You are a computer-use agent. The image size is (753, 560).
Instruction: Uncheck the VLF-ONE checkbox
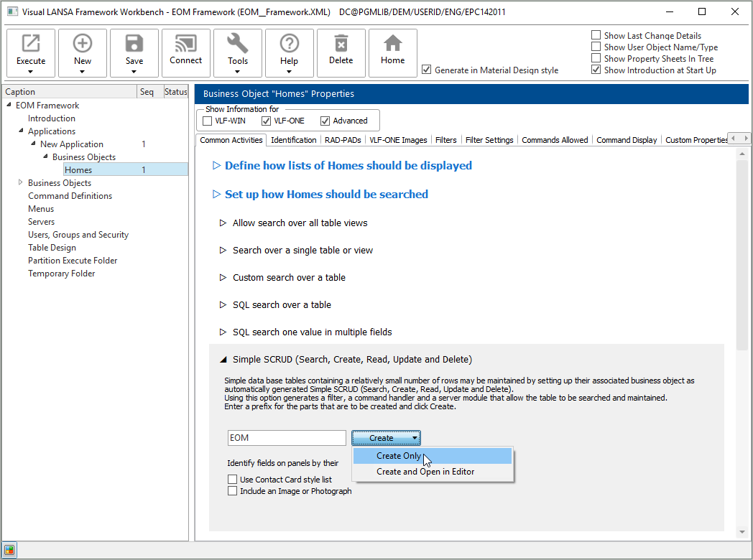tap(266, 121)
